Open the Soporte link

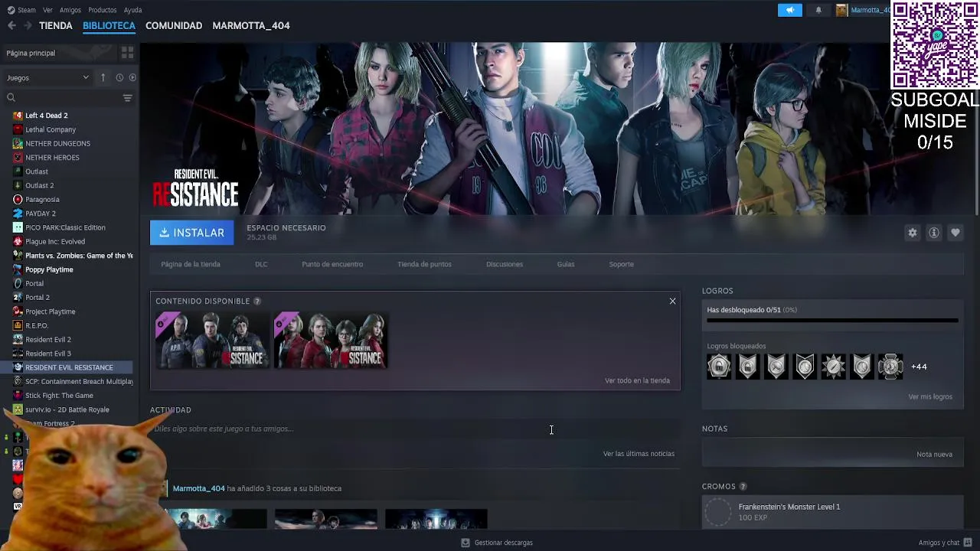tap(621, 264)
